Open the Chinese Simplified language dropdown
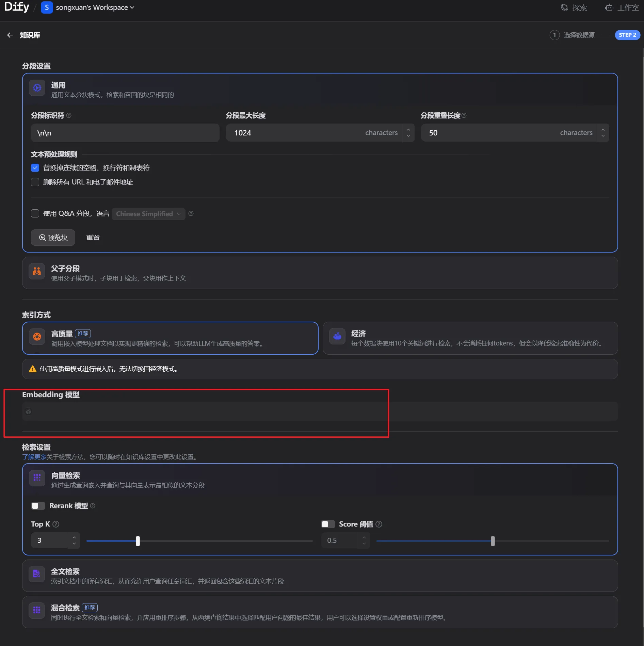Viewport: 644px width, 646px height. click(x=148, y=214)
